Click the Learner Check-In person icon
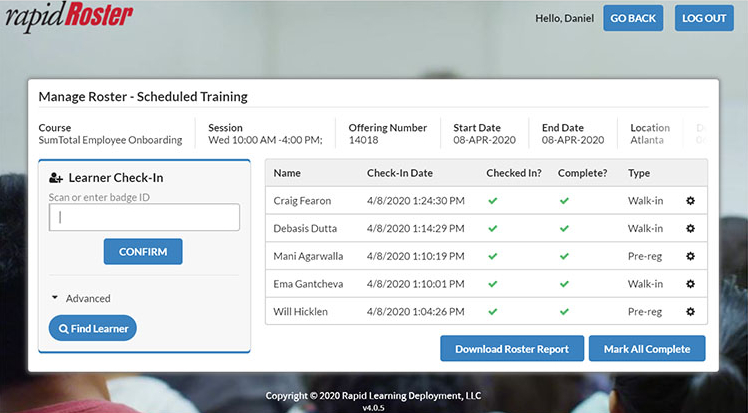 pyautogui.click(x=56, y=178)
